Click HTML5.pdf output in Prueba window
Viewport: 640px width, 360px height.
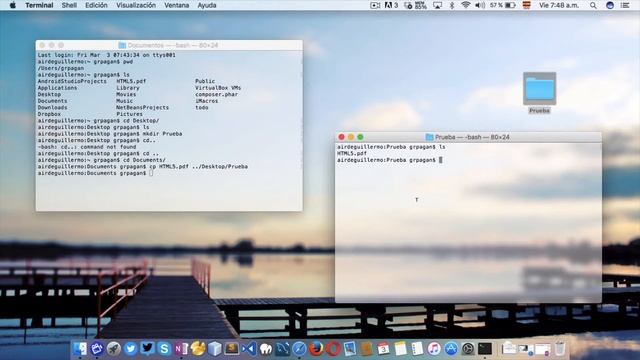(352, 153)
